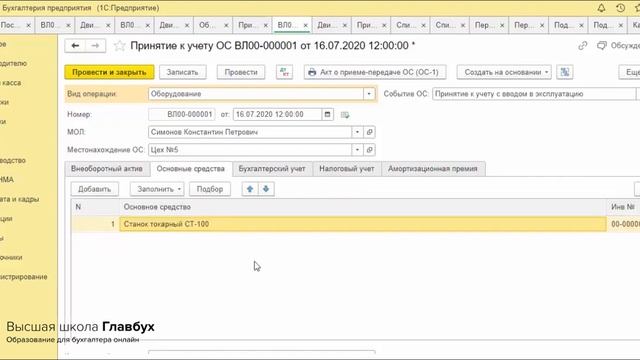
Task: Click the icon right of the date calendar
Action: coord(345,115)
